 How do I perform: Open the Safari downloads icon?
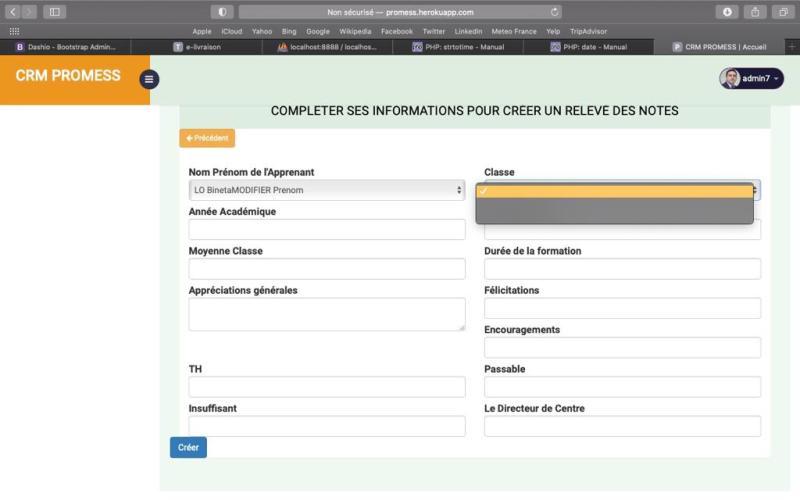pyautogui.click(x=727, y=12)
